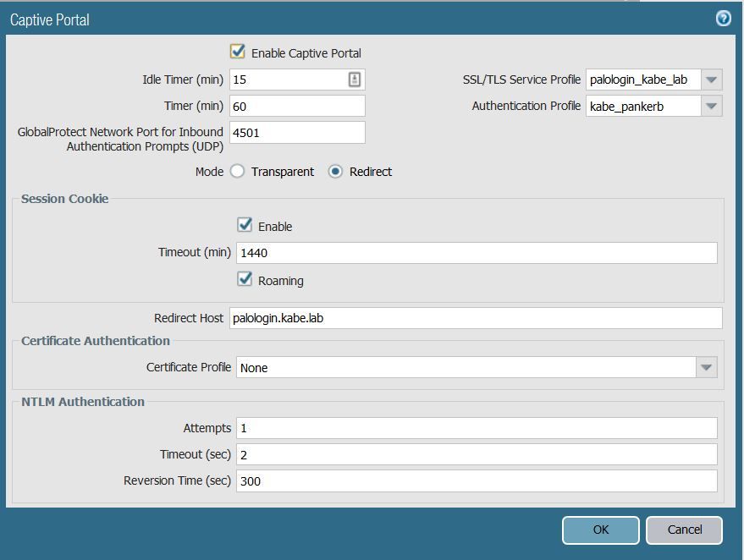This screenshot has width=744, height=560.
Task: Uncheck the Roaming checkbox
Action: (245, 280)
